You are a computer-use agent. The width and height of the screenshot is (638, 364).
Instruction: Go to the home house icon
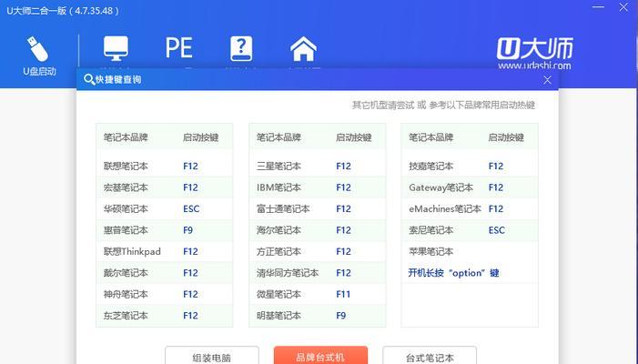pos(303,48)
